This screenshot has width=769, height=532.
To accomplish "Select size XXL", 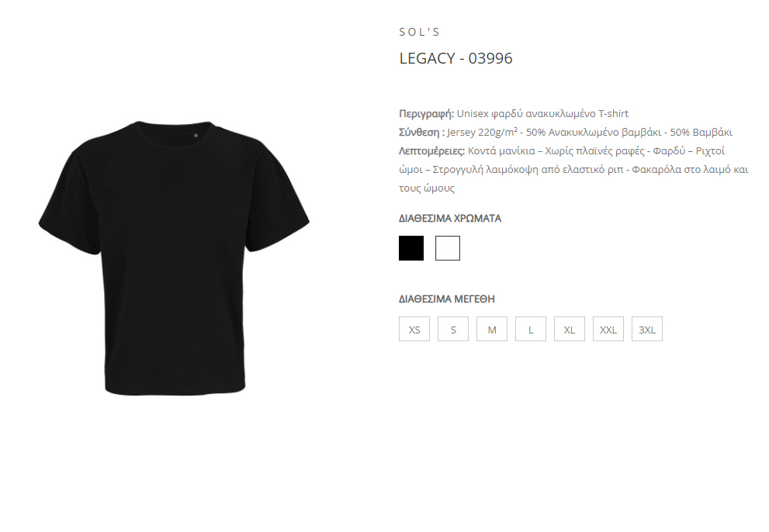I will click(608, 329).
